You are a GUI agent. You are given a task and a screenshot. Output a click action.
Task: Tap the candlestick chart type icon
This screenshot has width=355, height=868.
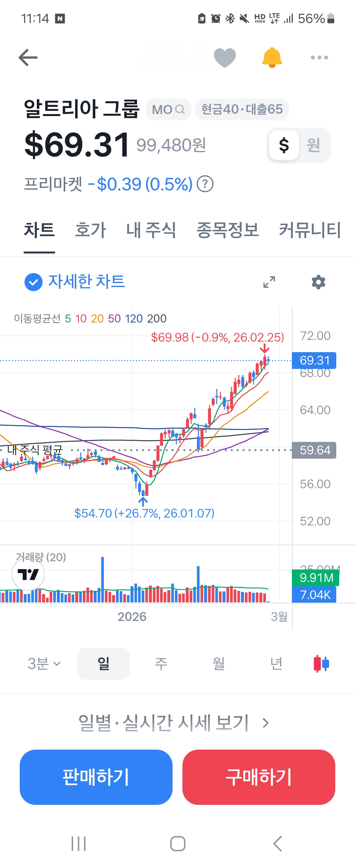[x=321, y=663]
